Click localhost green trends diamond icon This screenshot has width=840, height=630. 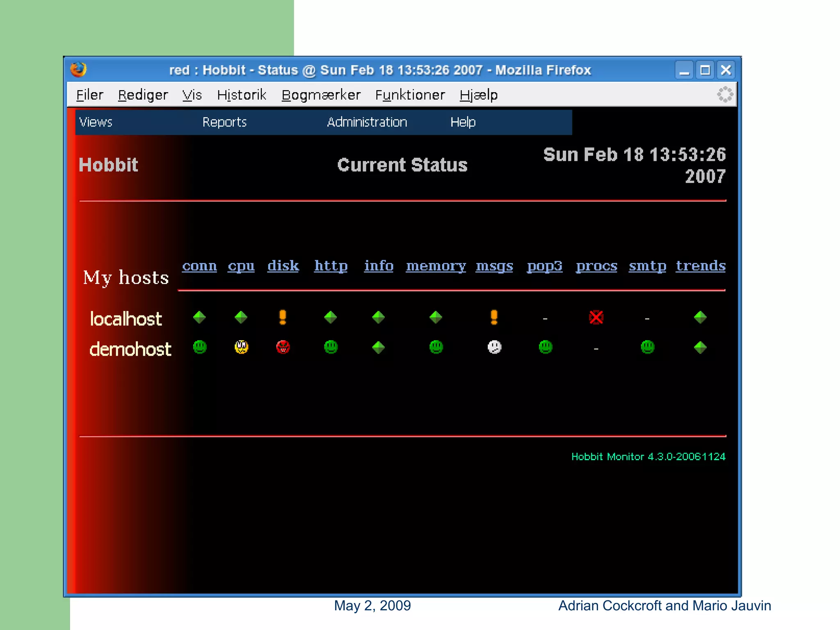pyautogui.click(x=700, y=317)
